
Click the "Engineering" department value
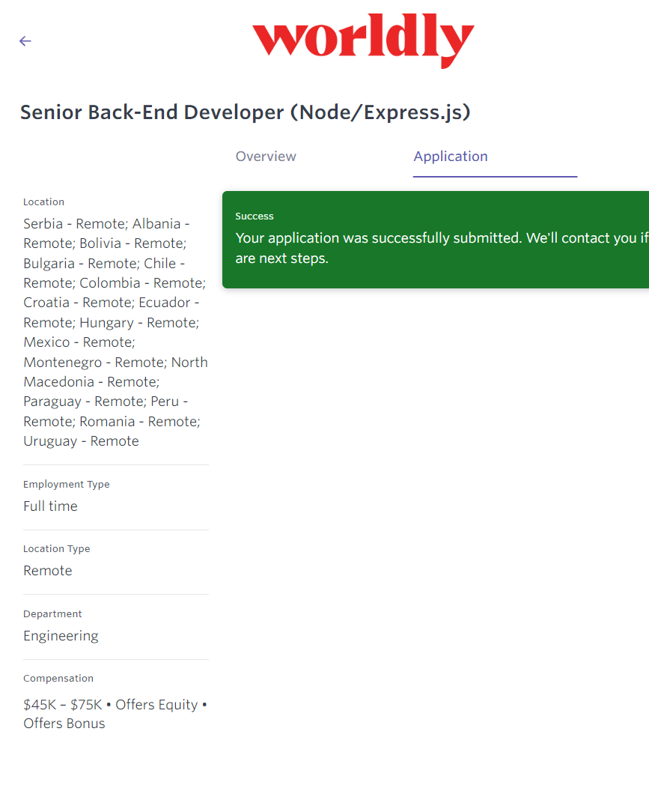[61, 636]
